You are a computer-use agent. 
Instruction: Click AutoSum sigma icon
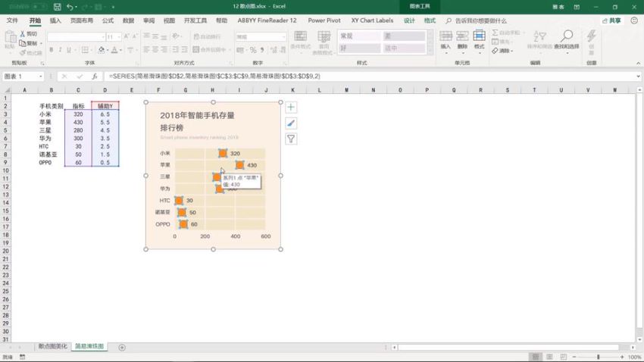coord(495,33)
